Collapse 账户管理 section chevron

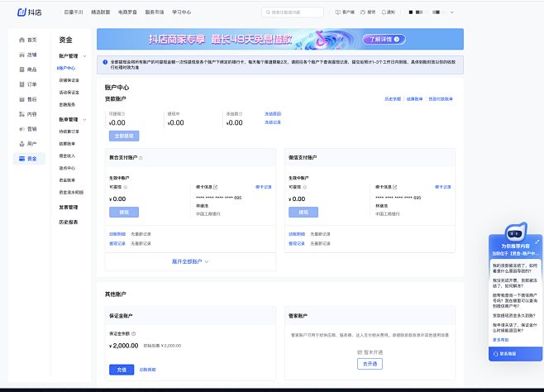pyautogui.click(x=84, y=56)
